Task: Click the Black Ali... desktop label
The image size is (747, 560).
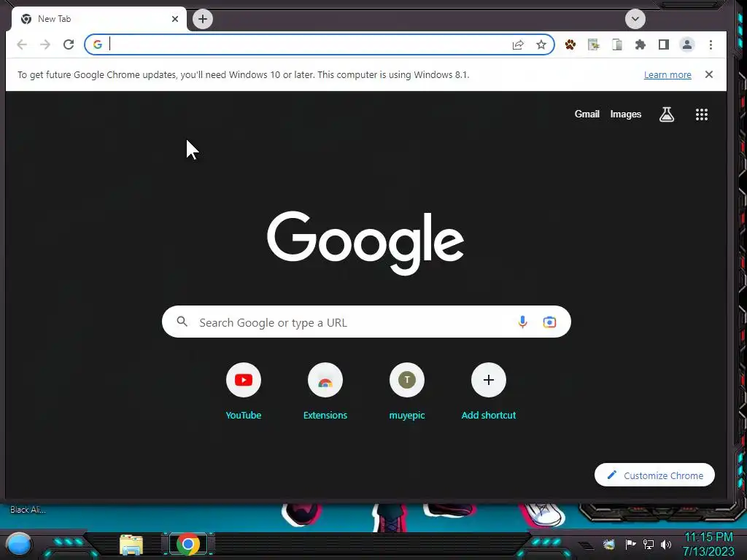Action: [x=28, y=510]
